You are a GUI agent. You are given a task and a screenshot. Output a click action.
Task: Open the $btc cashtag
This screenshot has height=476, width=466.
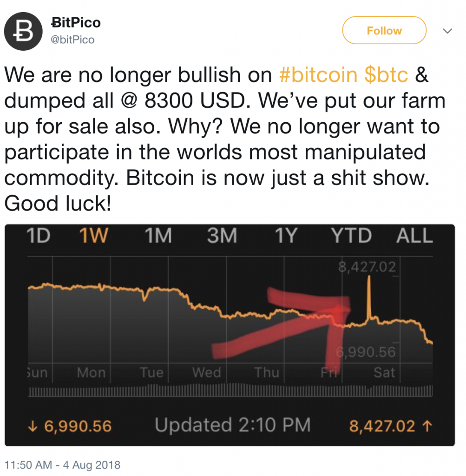pyautogui.click(x=387, y=75)
